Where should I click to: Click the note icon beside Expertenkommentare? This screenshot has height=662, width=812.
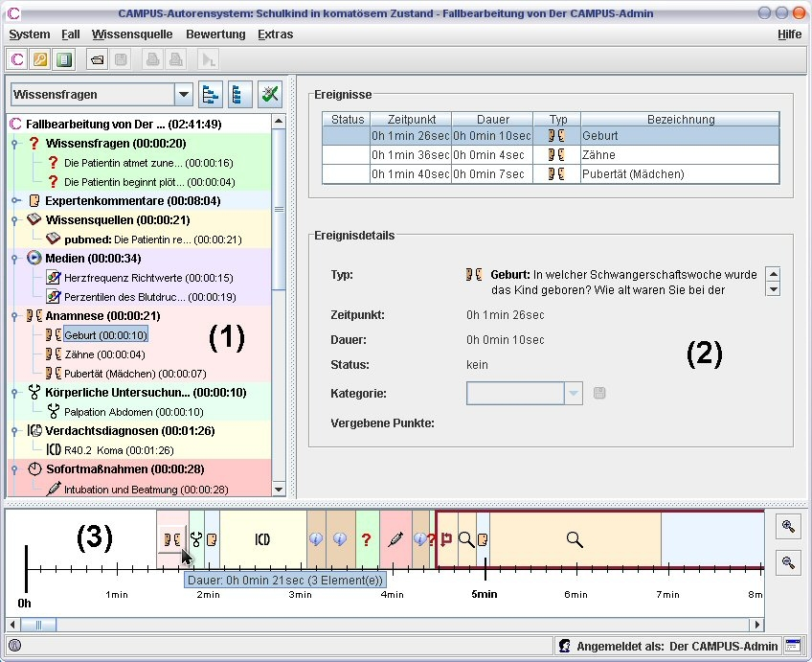34,200
